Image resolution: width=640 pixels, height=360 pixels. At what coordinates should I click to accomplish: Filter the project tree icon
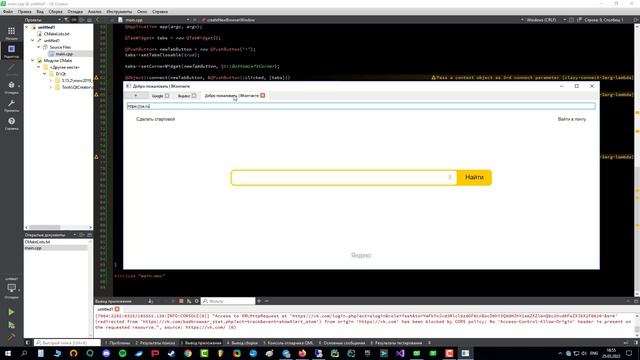pyautogui.click(x=67, y=20)
